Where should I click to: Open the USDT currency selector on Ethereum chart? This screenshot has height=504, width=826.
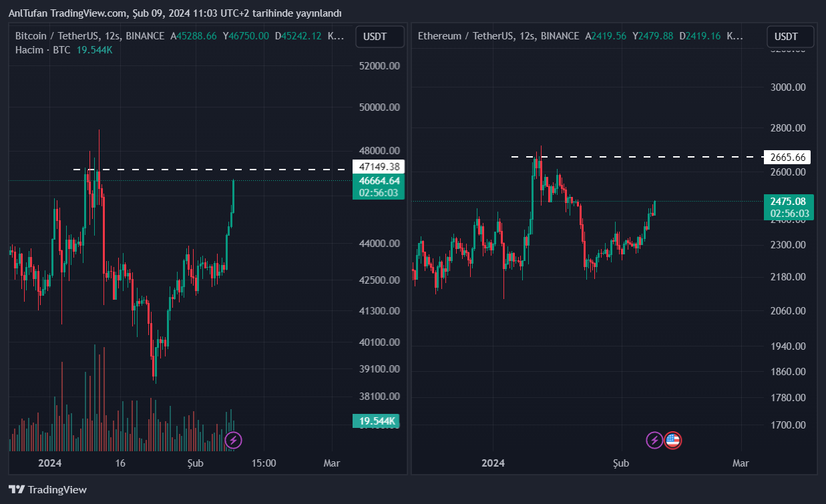tap(791, 37)
